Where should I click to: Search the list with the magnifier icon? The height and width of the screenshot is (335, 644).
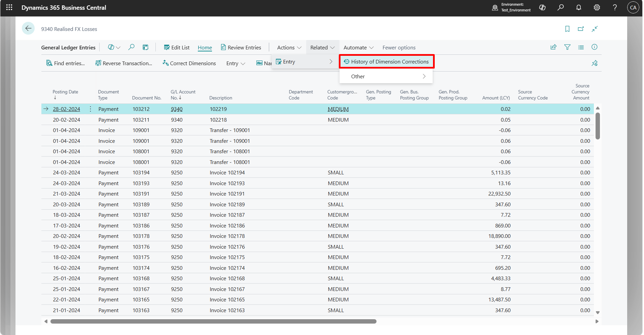(x=132, y=47)
